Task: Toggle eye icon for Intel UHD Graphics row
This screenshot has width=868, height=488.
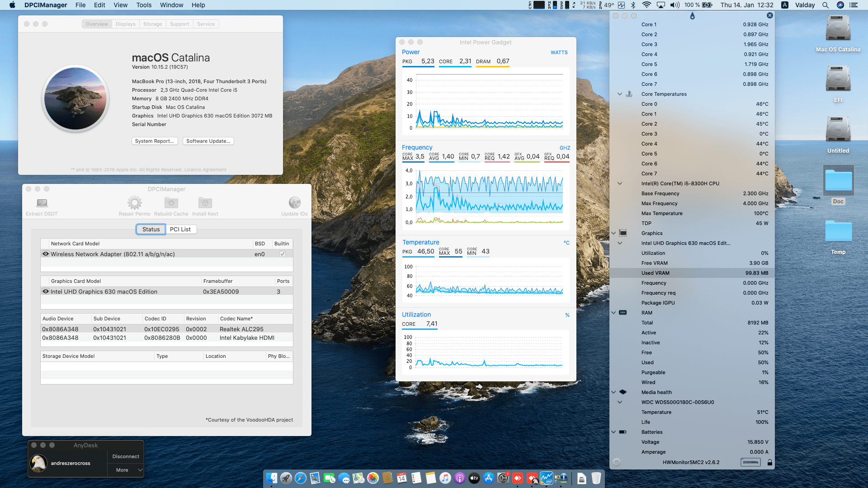Action: [x=46, y=291]
